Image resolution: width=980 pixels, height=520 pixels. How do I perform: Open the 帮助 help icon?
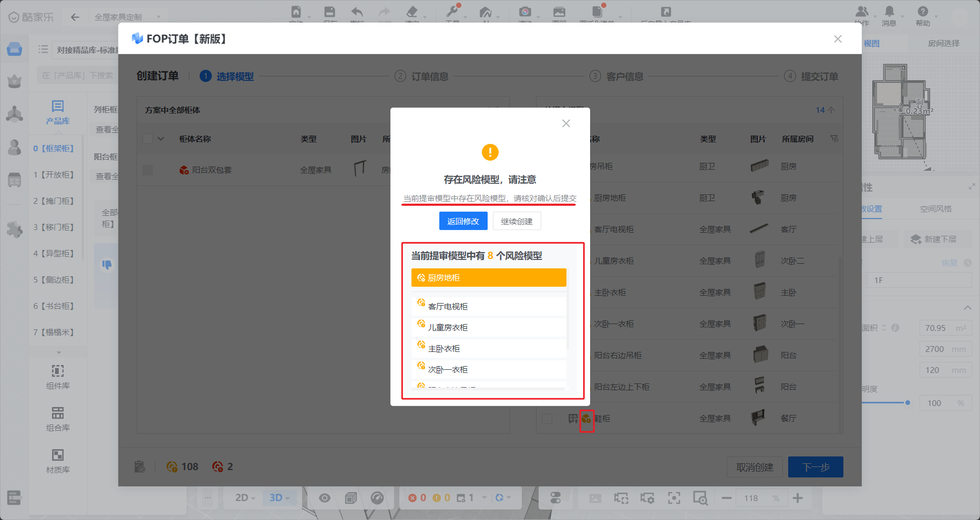pos(923,12)
